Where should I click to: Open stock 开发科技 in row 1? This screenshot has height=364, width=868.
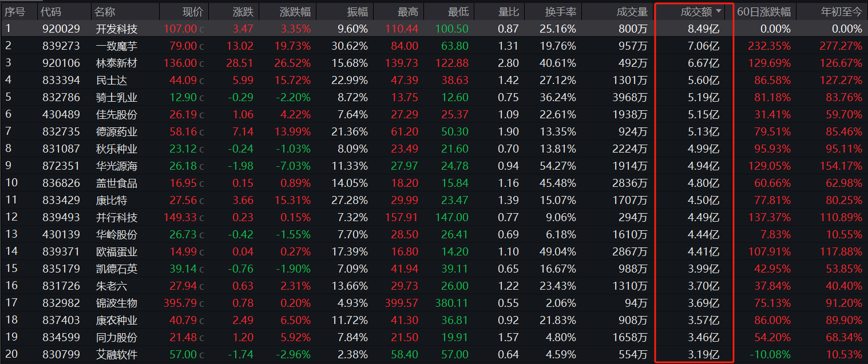coord(117,29)
